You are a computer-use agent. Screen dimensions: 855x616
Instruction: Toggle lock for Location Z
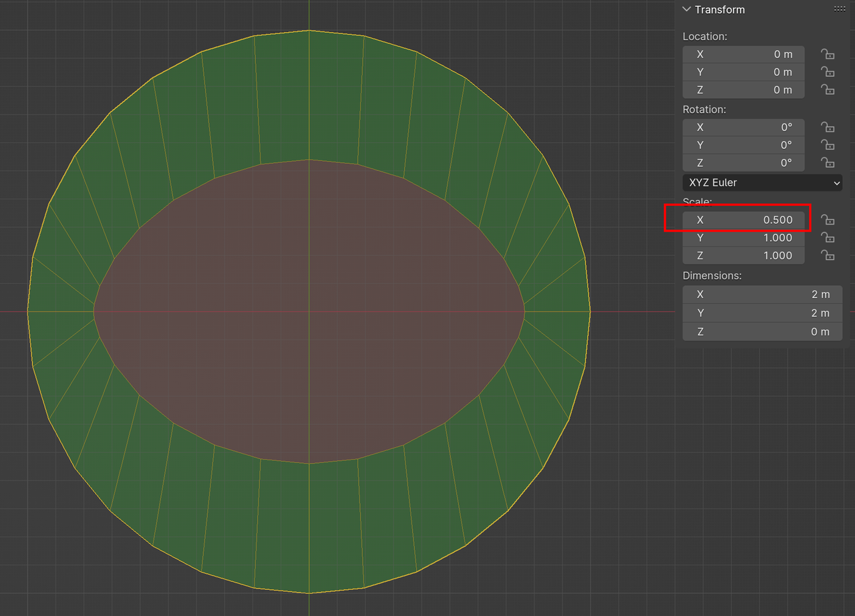[828, 90]
